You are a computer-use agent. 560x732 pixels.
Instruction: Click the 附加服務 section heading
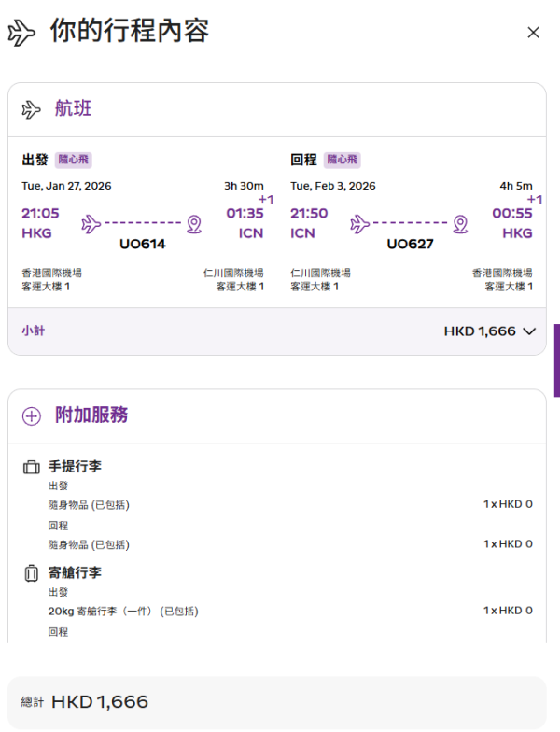(91, 415)
